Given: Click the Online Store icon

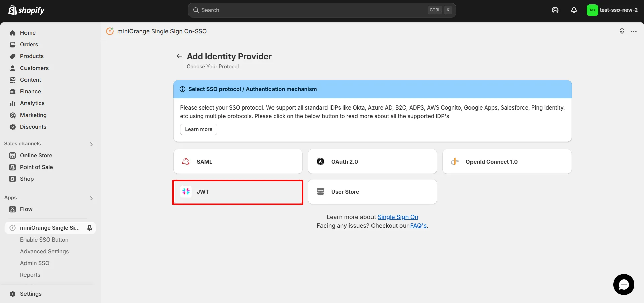Looking at the screenshot, I should point(13,155).
